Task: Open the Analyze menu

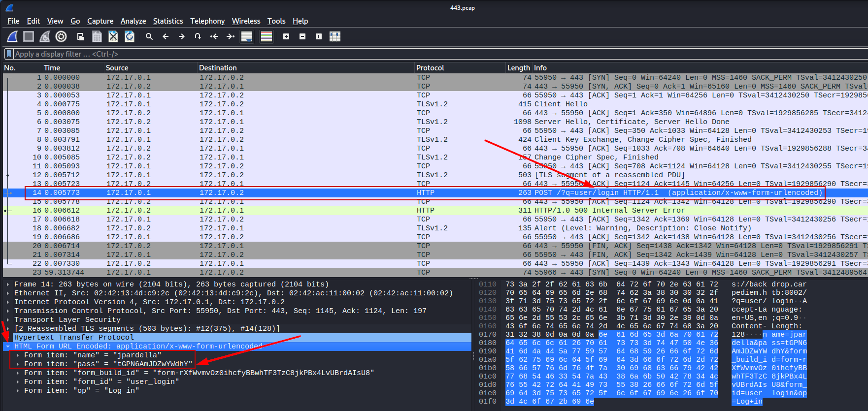Action: pyautogui.click(x=134, y=21)
